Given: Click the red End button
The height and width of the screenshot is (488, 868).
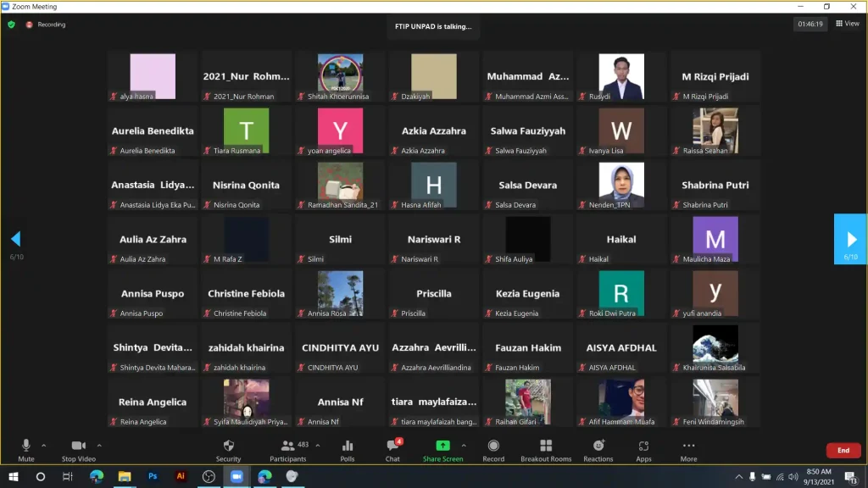Looking at the screenshot, I should tap(843, 451).
